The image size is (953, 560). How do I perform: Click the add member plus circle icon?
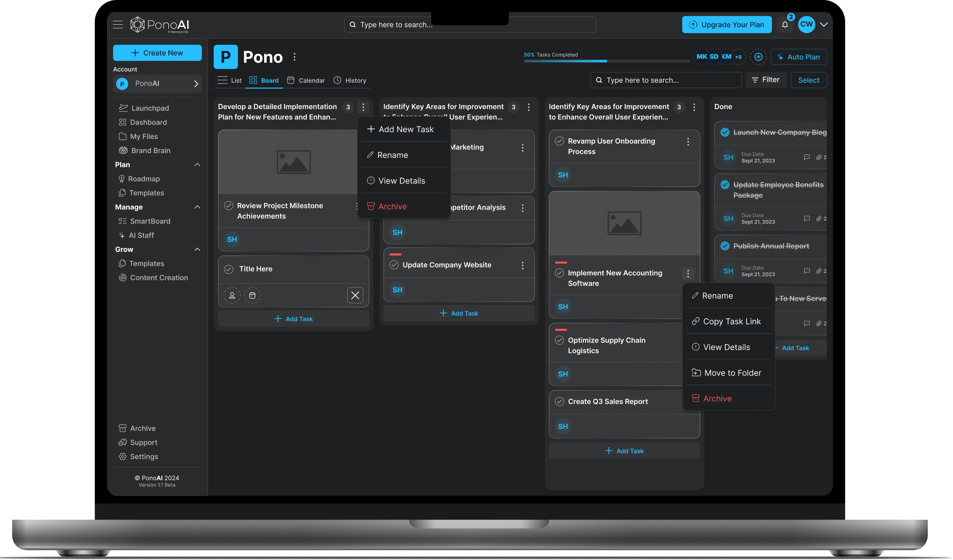pyautogui.click(x=758, y=57)
